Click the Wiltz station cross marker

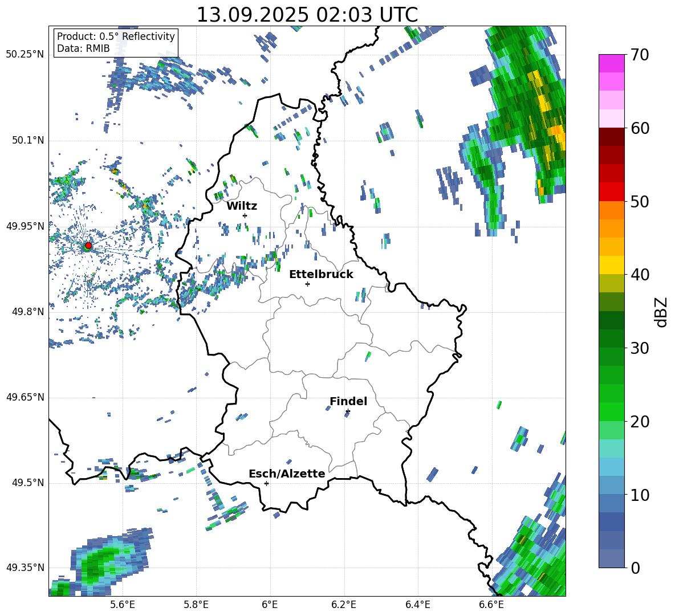click(x=245, y=215)
